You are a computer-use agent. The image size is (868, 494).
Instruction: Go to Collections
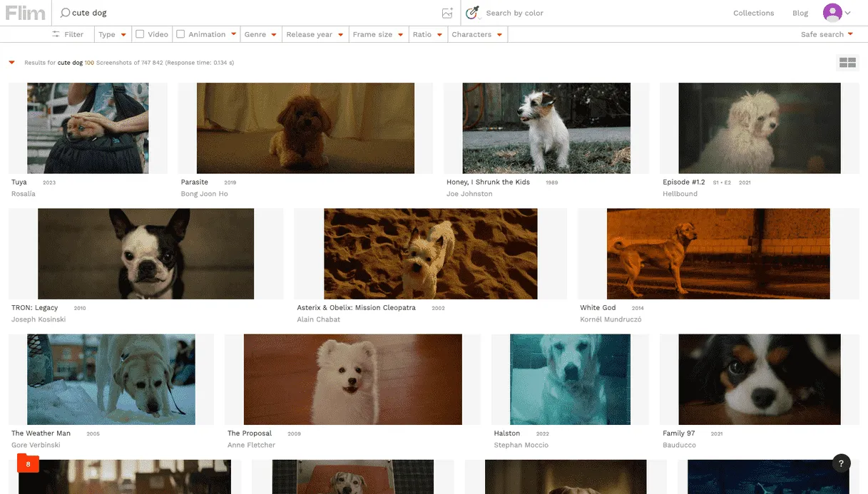tap(753, 13)
